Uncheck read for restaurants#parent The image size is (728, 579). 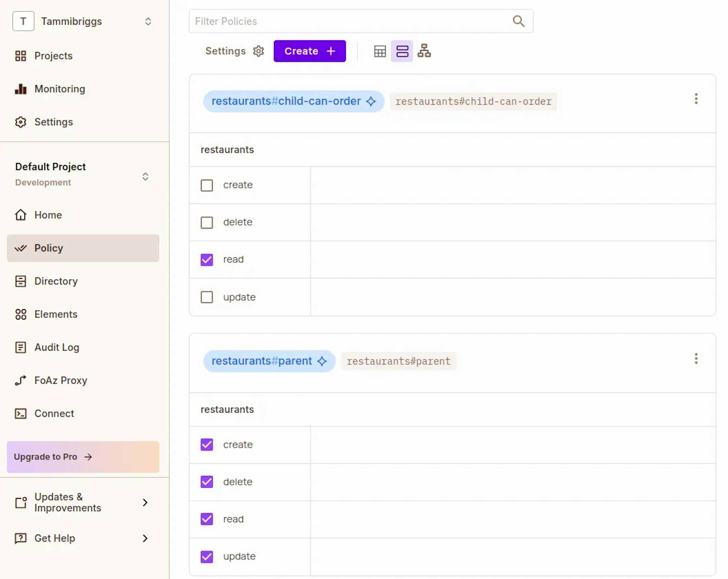click(x=207, y=519)
